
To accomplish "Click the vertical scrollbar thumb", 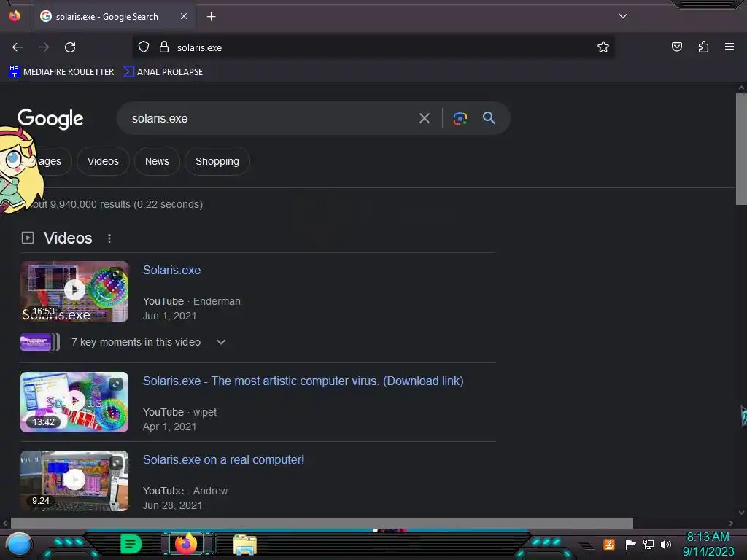I will tap(741, 149).
